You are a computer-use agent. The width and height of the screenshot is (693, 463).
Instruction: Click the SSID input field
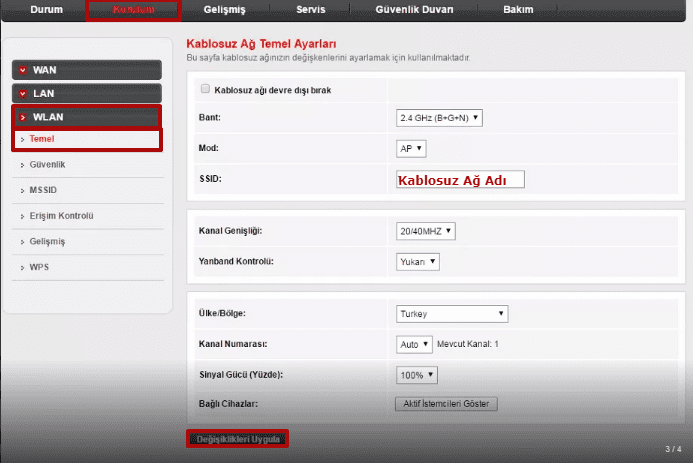coord(460,179)
